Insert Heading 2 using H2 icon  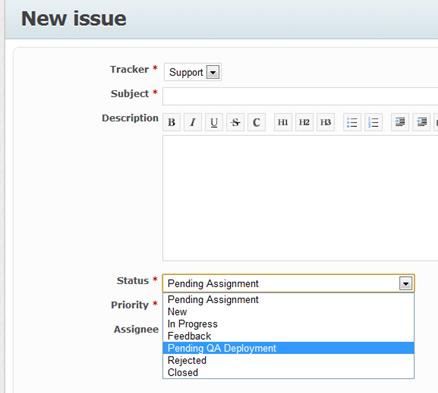point(304,122)
